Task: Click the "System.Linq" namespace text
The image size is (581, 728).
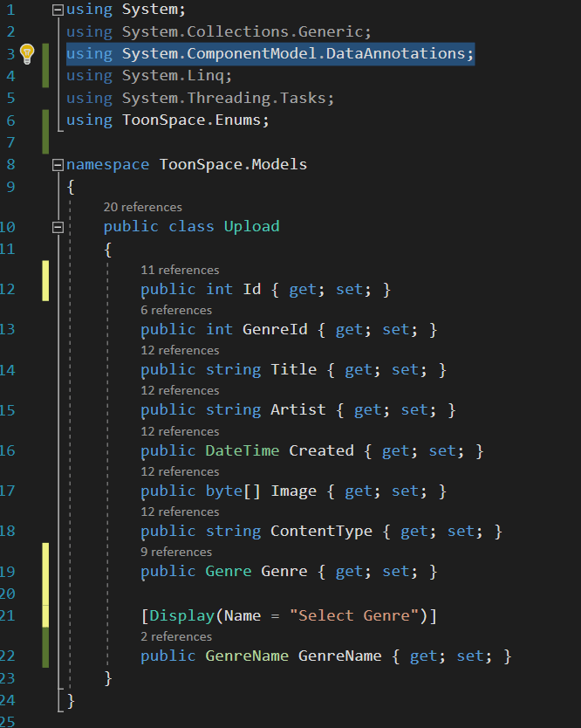Action: [173, 76]
